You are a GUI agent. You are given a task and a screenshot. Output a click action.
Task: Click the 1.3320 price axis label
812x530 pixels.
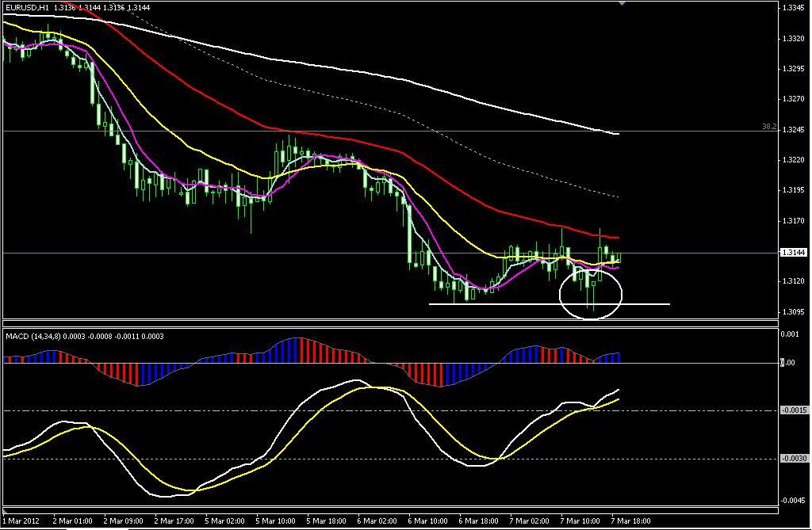793,38
